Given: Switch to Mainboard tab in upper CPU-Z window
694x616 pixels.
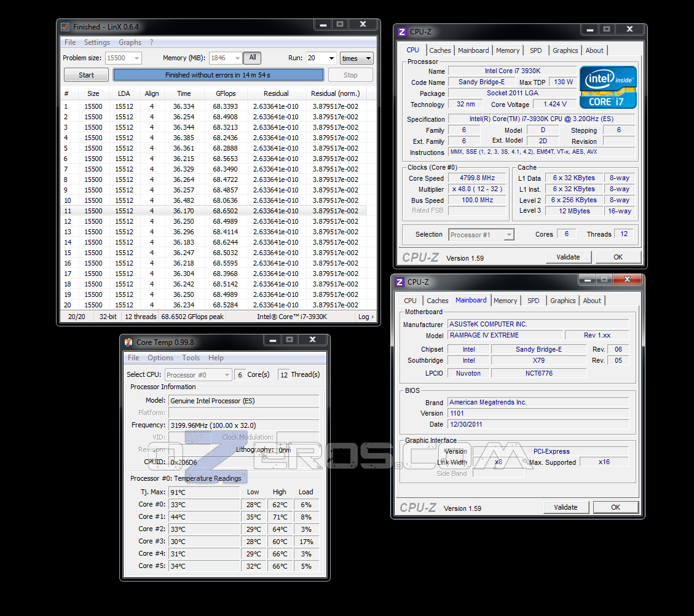Looking at the screenshot, I should [x=473, y=50].
